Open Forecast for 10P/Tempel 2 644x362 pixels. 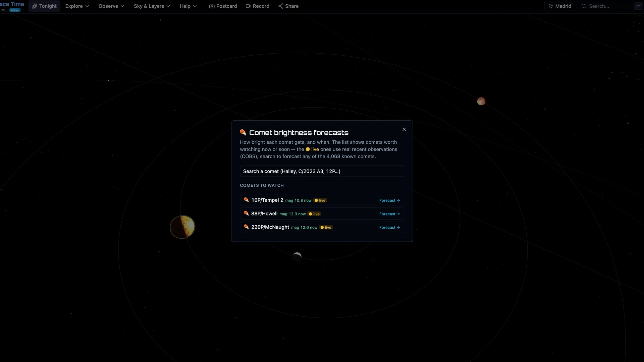pyautogui.click(x=389, y=200)
